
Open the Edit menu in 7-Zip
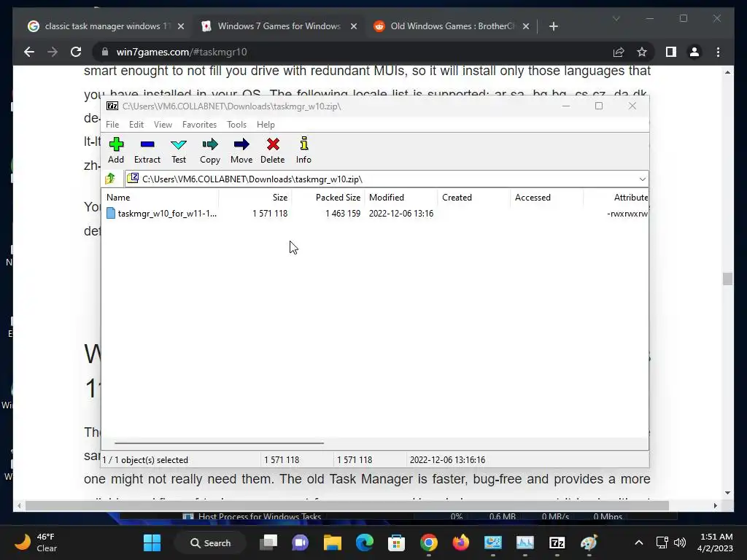point(136,124)
